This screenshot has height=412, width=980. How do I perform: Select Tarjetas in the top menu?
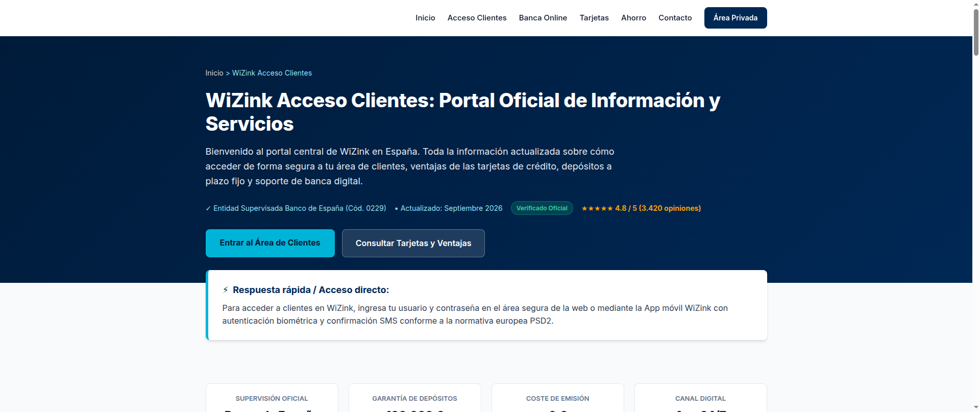pyautogui.click(x=594, y=18)
